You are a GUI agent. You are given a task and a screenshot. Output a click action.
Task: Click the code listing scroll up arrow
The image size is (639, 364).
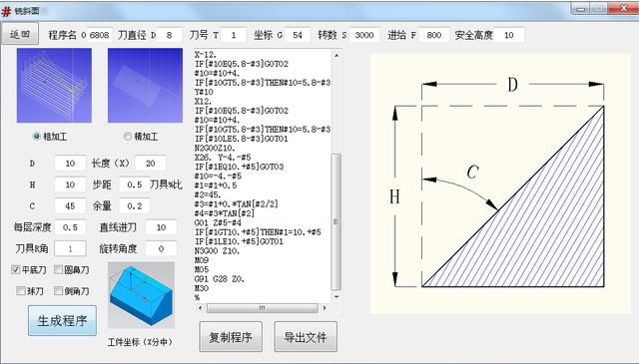(336, 55)
